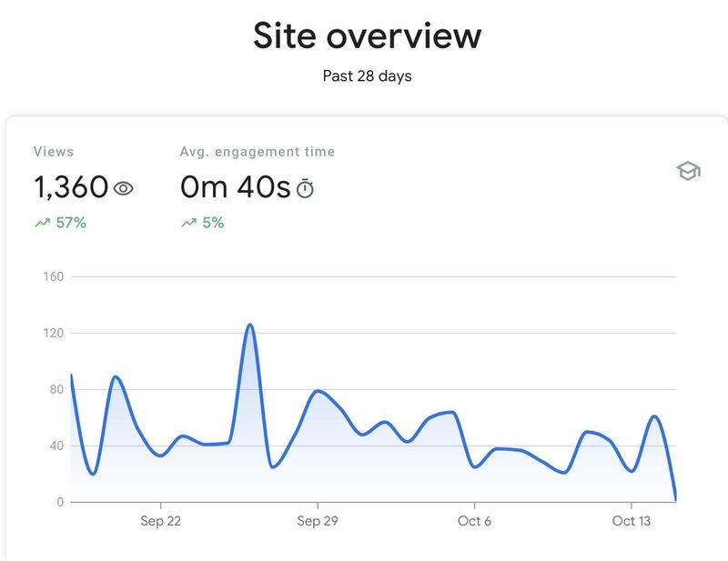Click the highest peak on the chart line
Viewport: 728px width, 561px height.
(249, 325)
